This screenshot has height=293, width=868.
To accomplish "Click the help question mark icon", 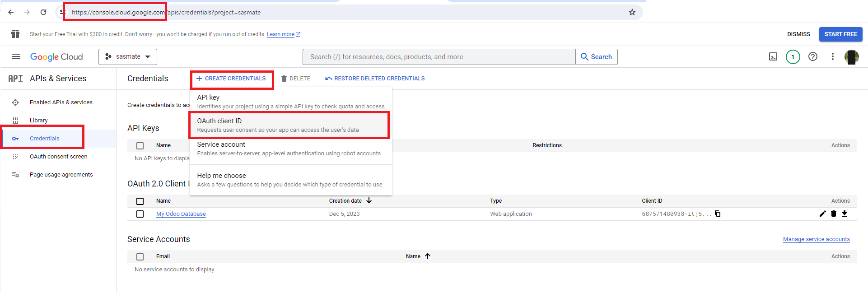I will pos(813,57).
